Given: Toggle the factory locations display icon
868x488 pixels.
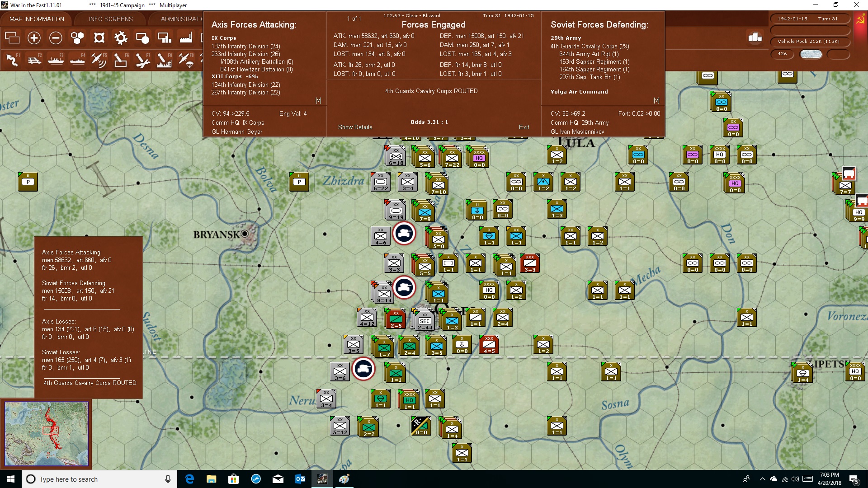Looking at the screenshot, I should pos(186,38).
